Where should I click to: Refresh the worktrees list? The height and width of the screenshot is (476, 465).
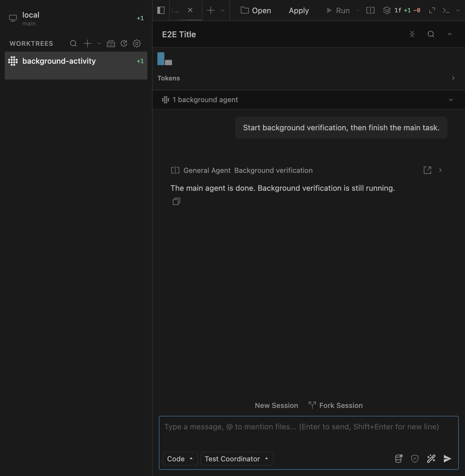coord(124,43)
